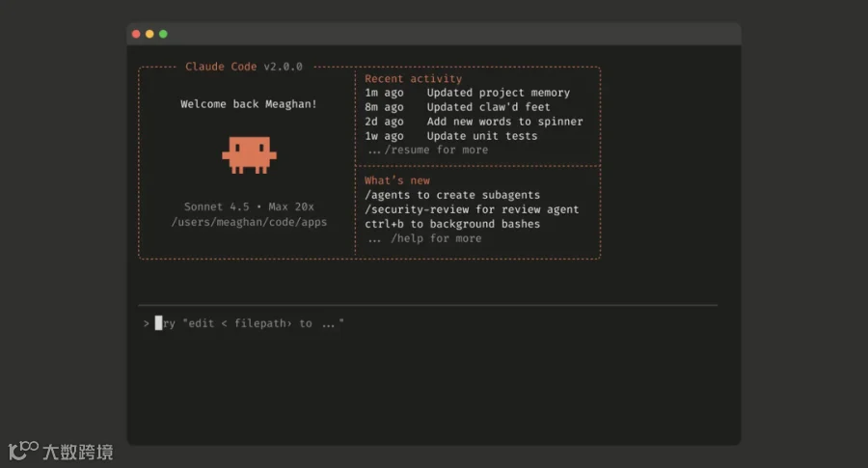Viewport: 868px width, 468px height.
Task: Click the "1w ago" timestamp
Action: coord(384,136)
